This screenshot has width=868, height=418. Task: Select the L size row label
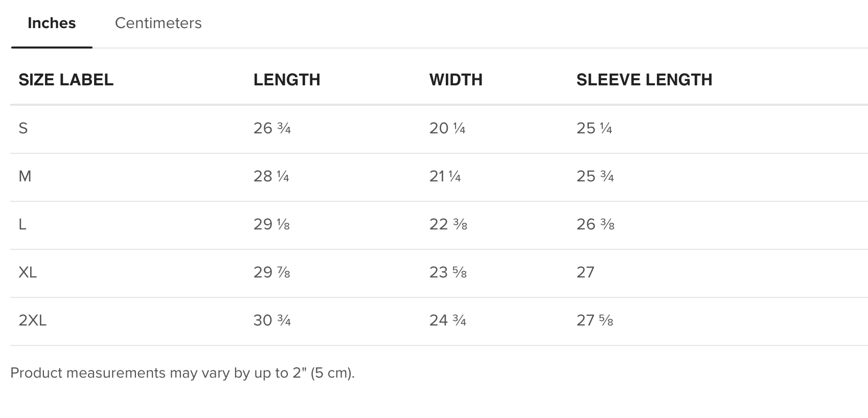(x=22, y=224)
